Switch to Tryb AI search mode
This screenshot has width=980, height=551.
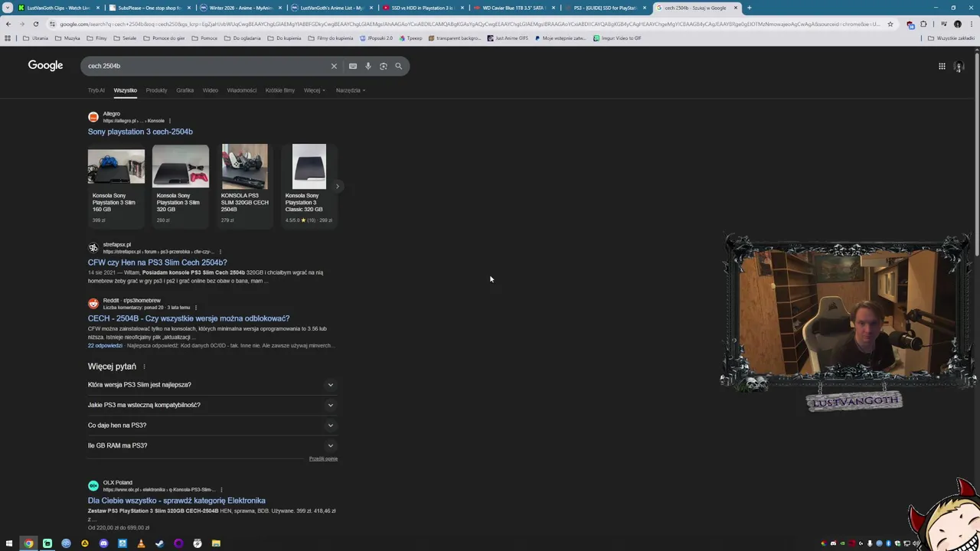tap(96, 90)
